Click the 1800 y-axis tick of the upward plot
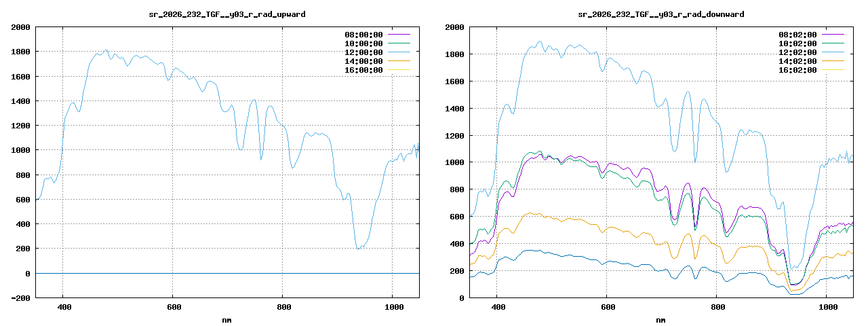Screen dimensions: 868x326 point(20,52)
